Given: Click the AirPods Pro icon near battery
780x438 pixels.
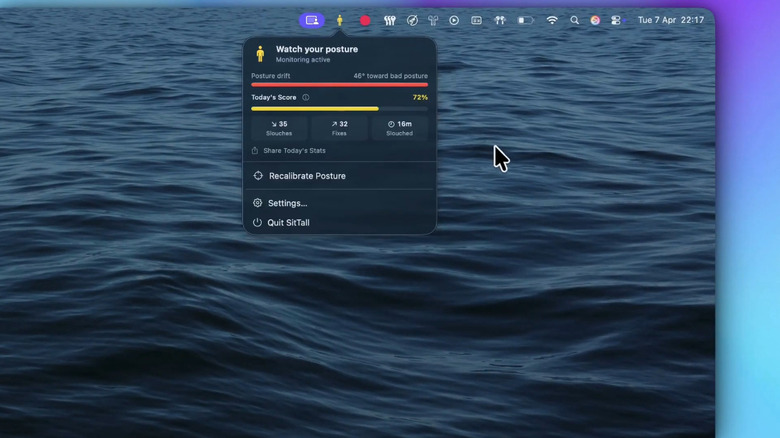Looking at the screenshot, I should (500, 20).
